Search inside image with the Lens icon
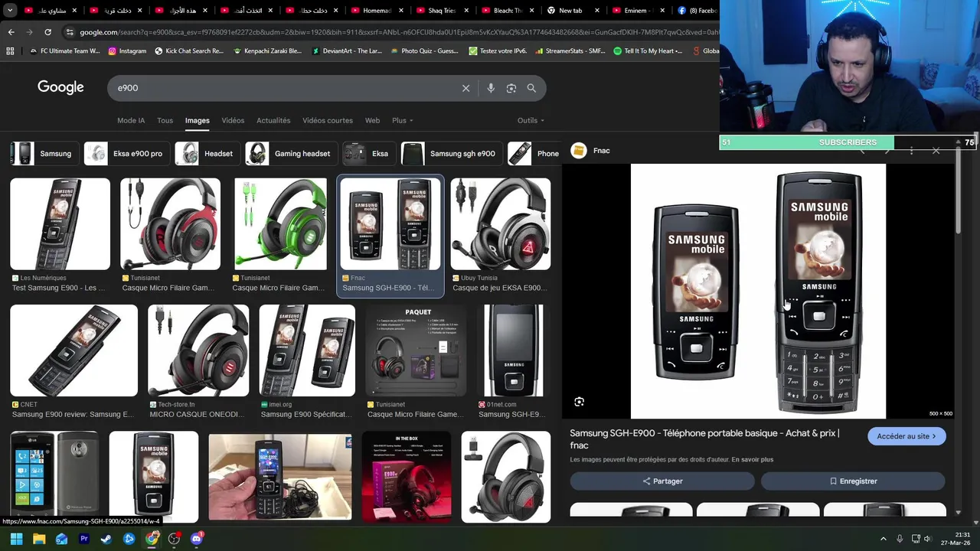Image resolution: width=980 pixels, height=551 pixels. coord(579,402)
